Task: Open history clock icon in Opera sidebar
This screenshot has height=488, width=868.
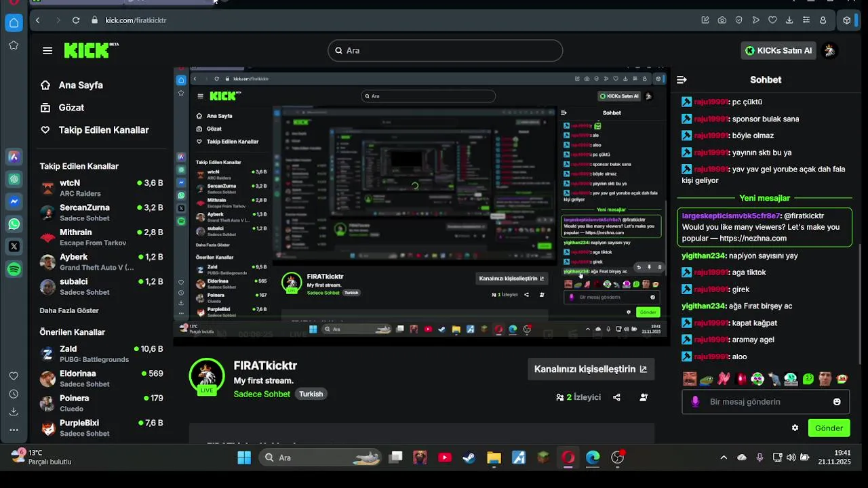Action: (x=14, y=394)
